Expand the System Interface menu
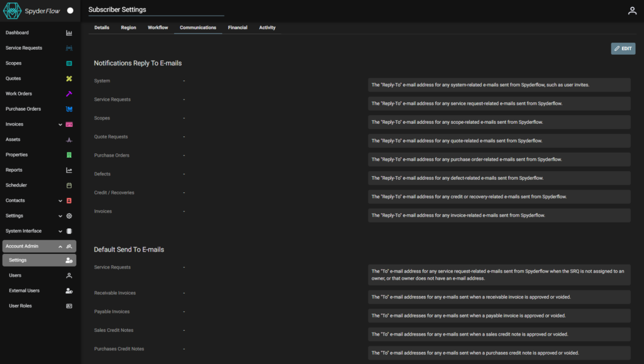This screenshot has width=644, height=364. [x=60, y=231]
